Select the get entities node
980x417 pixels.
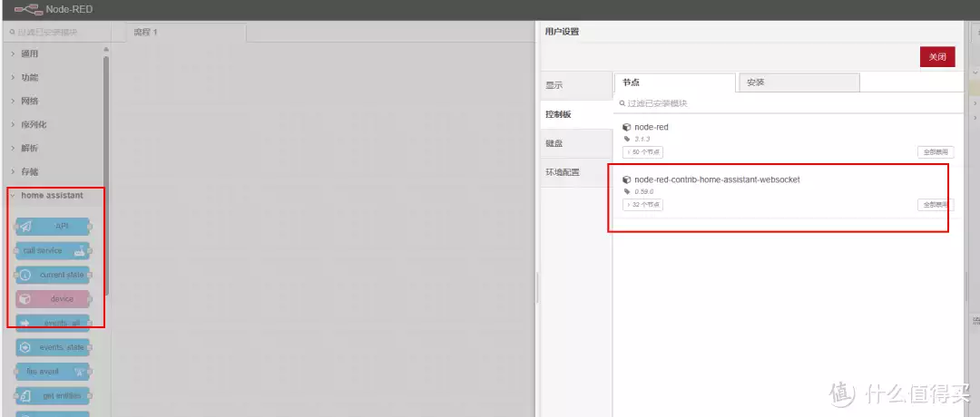tap(53, 396)
